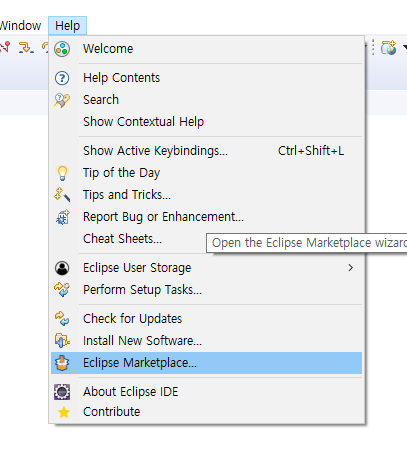Click the Install New Software icon
407x459 pixels.
tap(62, 341)
